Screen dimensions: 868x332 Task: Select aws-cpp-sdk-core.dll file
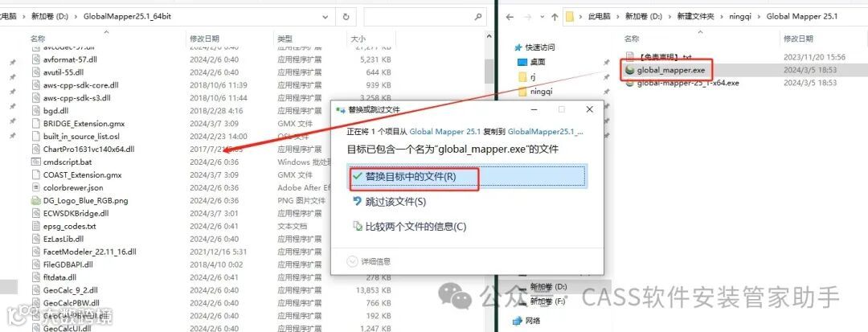pyautogui.click(x=81, y=85)
